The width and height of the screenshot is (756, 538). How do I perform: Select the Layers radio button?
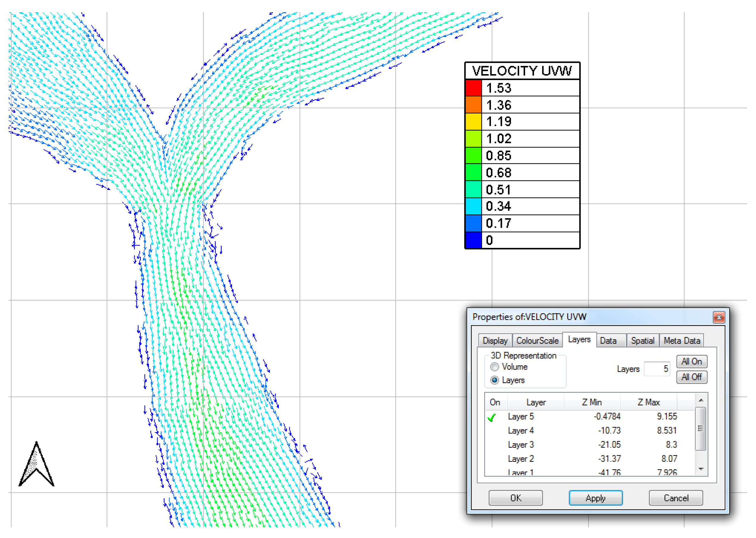pos(494,380)
